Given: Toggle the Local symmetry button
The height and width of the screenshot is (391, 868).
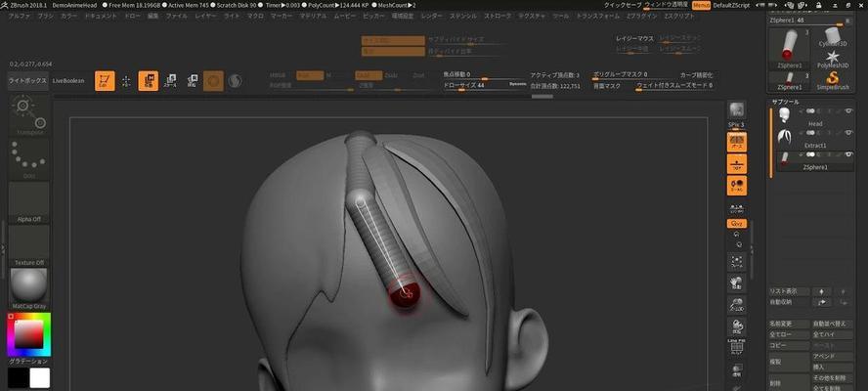Looking at the screenshot, I should click(737, 186).
